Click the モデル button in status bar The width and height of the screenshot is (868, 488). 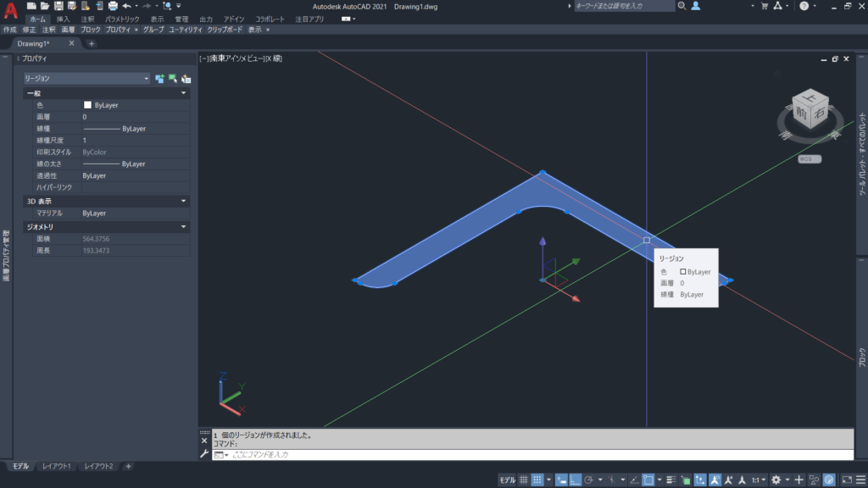[x=507, y=479]
